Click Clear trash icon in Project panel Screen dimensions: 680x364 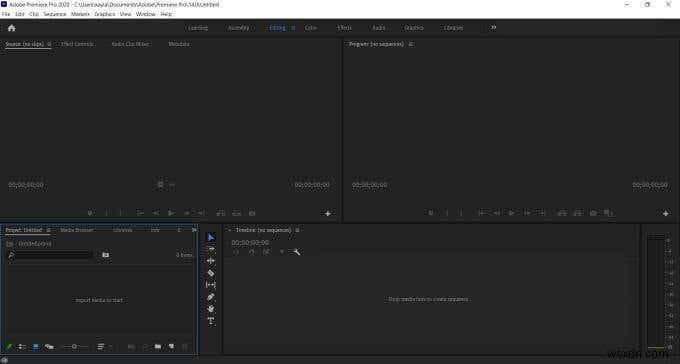(x=185, y=347)
